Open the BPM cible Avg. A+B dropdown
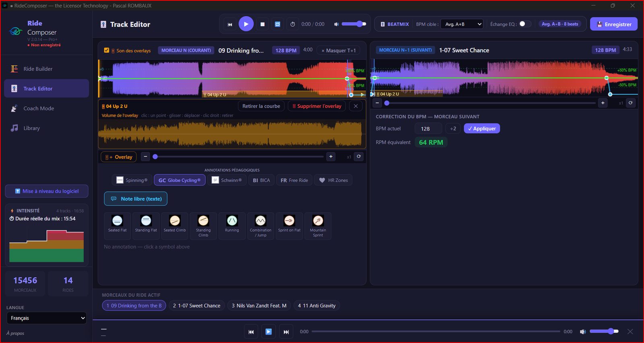Screen dimensions: 644x343 click(462, 24)
